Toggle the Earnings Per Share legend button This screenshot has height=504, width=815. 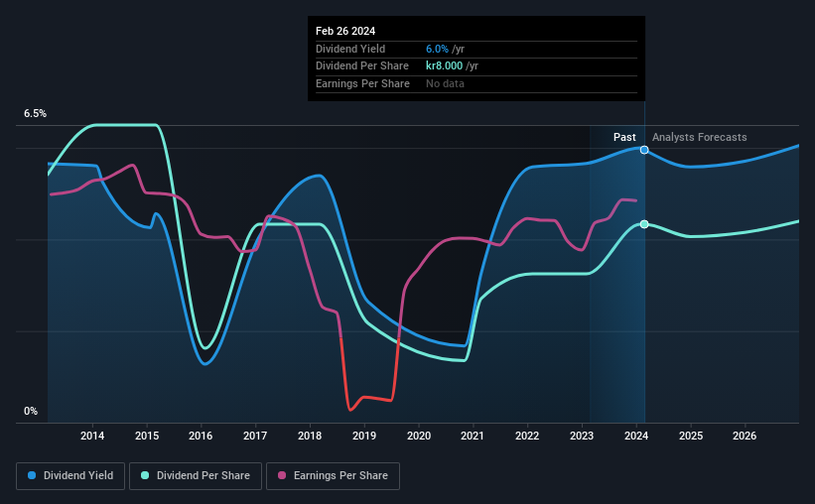[x=334, y=476]
